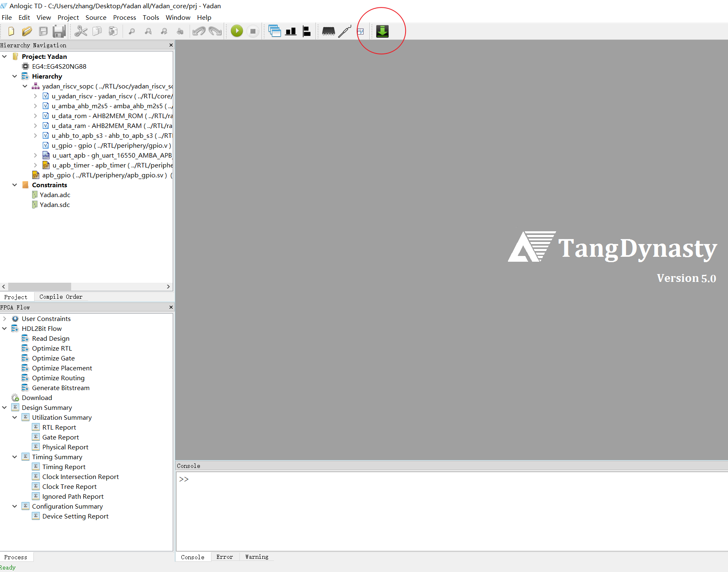Click the Save toolbar icon
Screen dimensions: 728x572
pos(43,31)
